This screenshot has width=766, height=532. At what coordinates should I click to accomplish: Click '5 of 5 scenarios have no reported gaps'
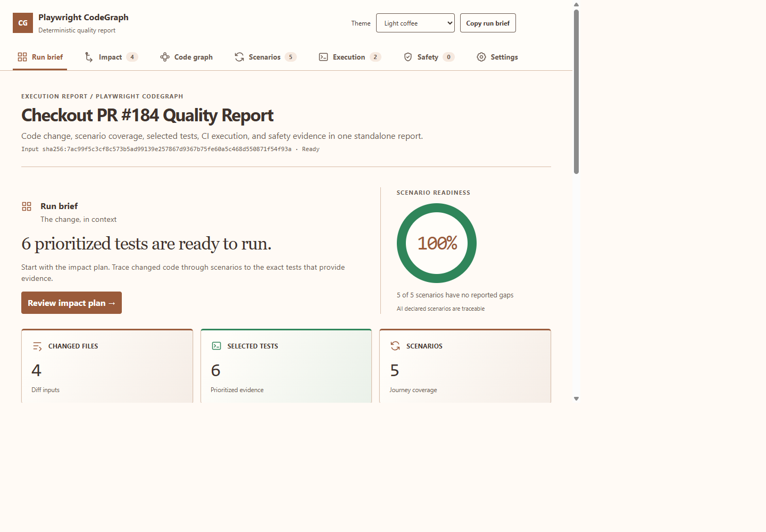pos(455,295)
